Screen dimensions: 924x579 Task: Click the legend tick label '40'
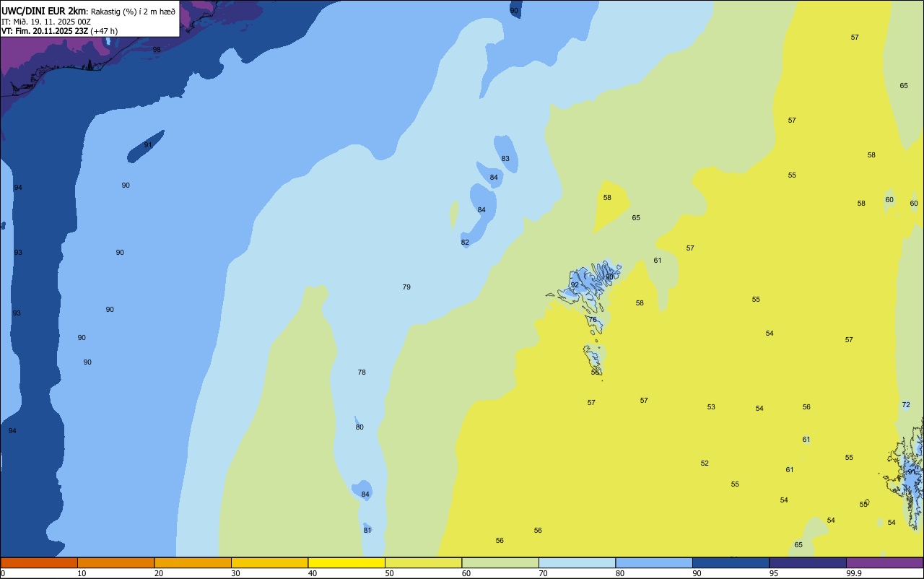tap(313, 573)
